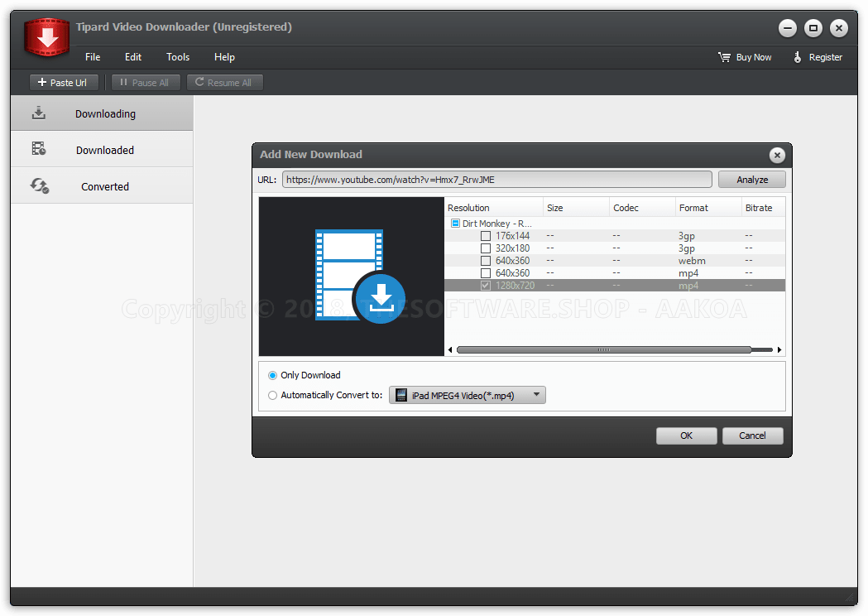Click the blue download arrow in preview
Image resolution: width=868 pixels, height=616 pixels.
(x=380, y=296)
